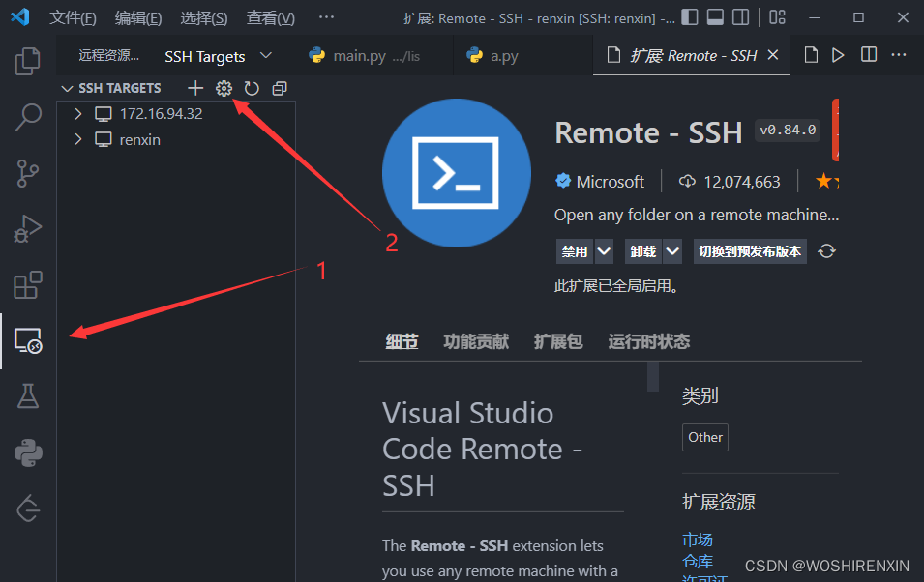Click the VS Code logo icon
Viewport: 924px width, 582px height.
[x=20, y=17]
